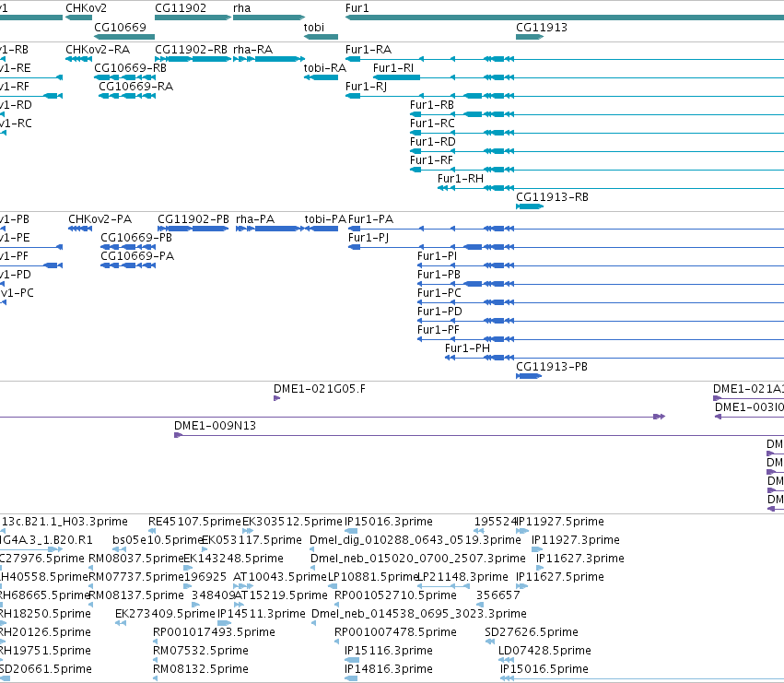Click the IP11927.3prime EST label
Image resolution: width=784 pixels, height=683 pixels.
(x=576, y=540)
